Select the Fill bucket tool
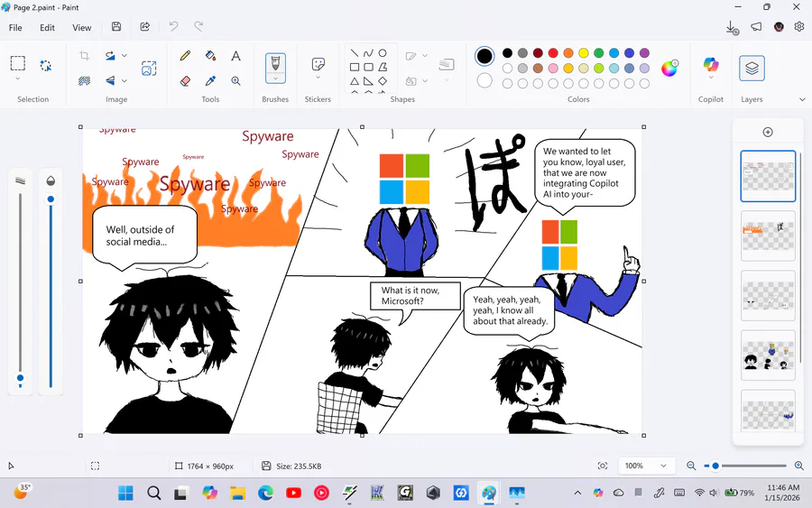Image resolution: width=812 pixels, height=508 pixels. tap(210, 55)
